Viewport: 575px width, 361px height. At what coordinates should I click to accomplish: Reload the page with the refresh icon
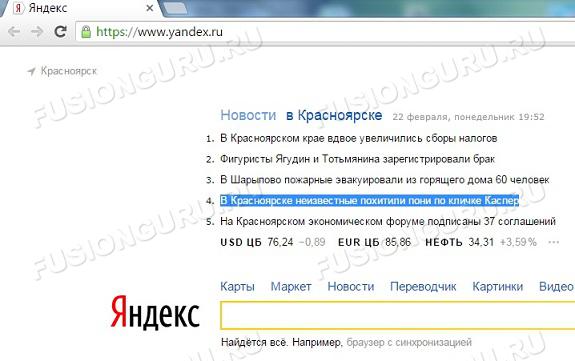(x=61, y=32)
